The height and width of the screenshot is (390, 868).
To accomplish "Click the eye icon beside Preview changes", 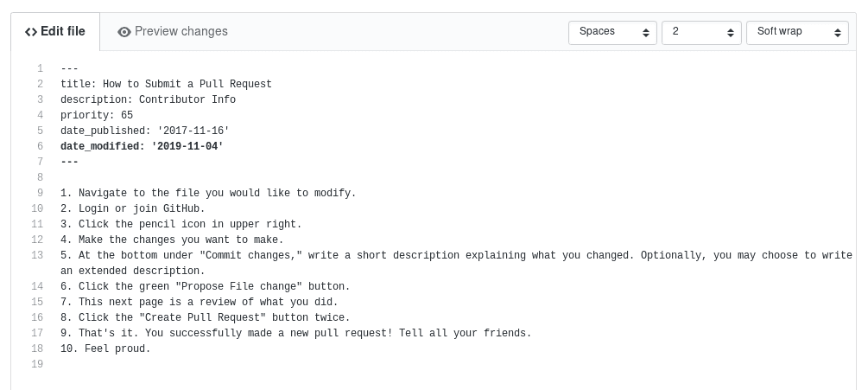I will tap(124, 32).
